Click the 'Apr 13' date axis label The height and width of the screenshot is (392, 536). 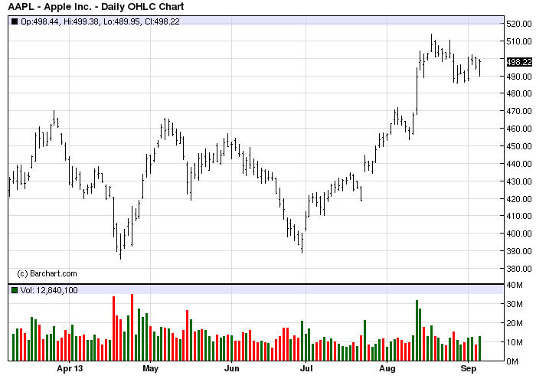pos(70,369)
